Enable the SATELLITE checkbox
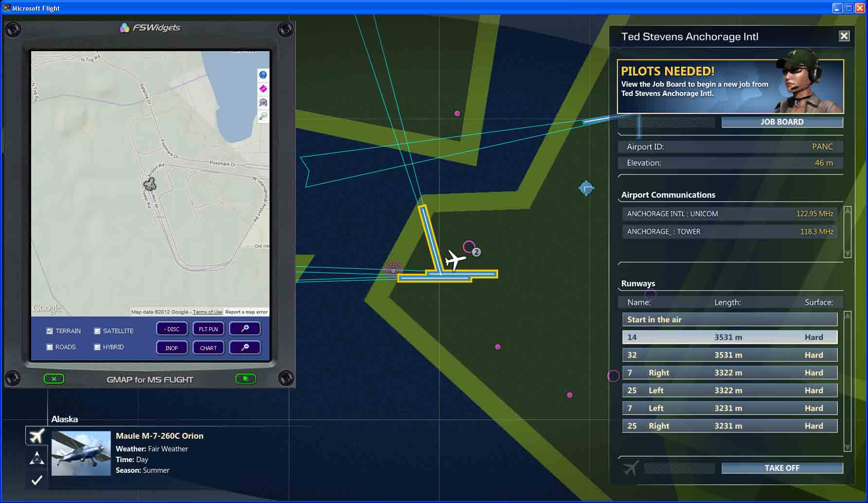Viewport: 868px width, 503px height. 97,331
